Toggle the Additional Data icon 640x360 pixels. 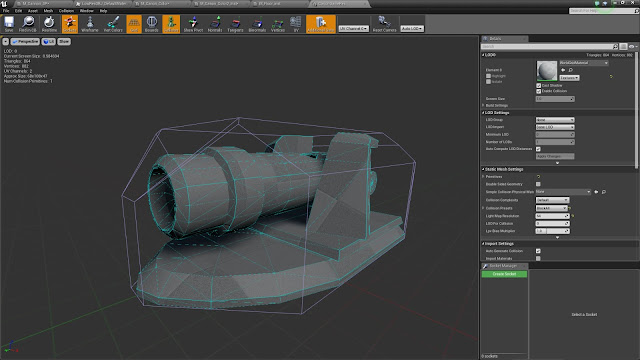pos(321,24)
